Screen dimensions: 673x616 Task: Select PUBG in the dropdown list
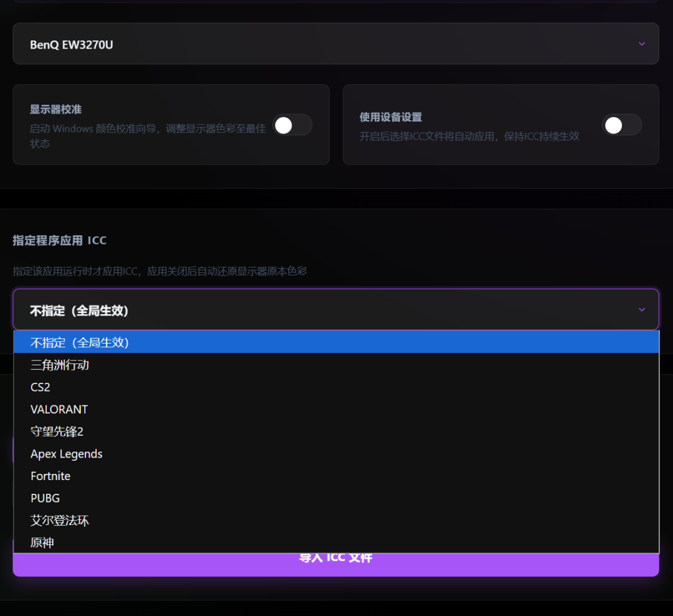pyautogui.click(x=336, y=498)
